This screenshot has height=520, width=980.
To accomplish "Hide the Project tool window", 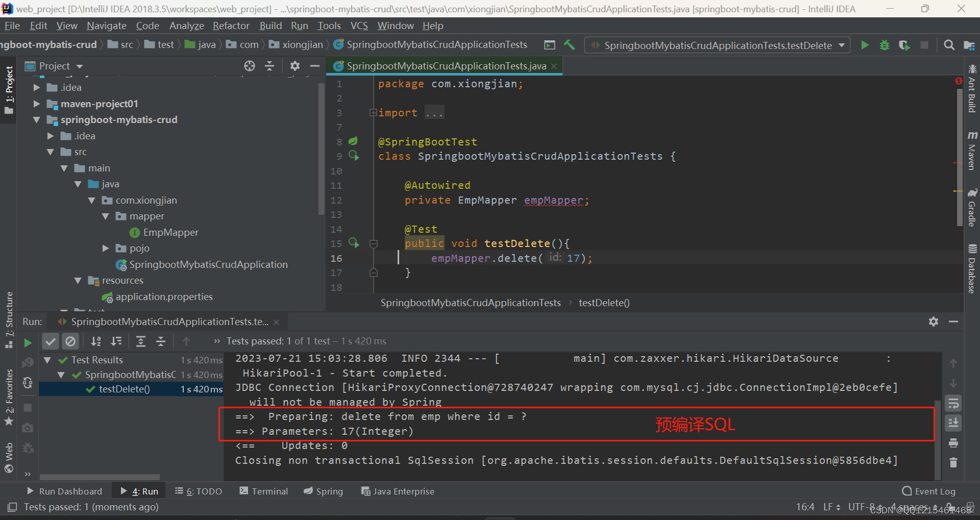I will pos(315,66).
